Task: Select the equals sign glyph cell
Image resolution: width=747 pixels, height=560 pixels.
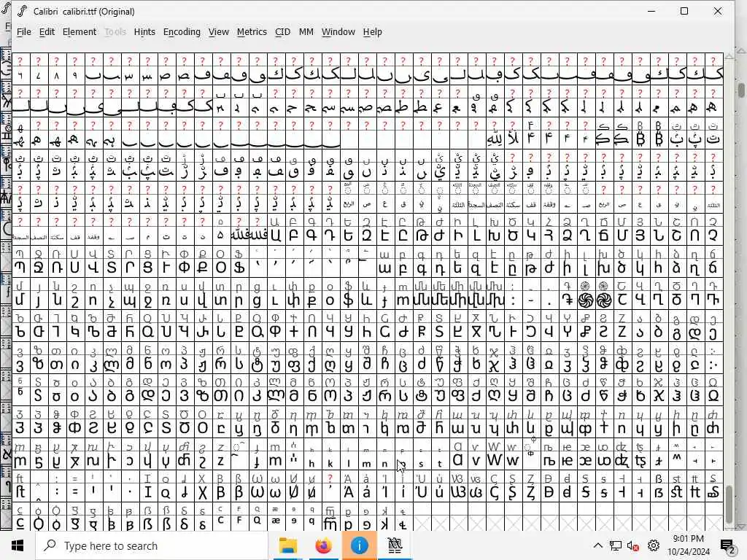Action: point(75,491)
